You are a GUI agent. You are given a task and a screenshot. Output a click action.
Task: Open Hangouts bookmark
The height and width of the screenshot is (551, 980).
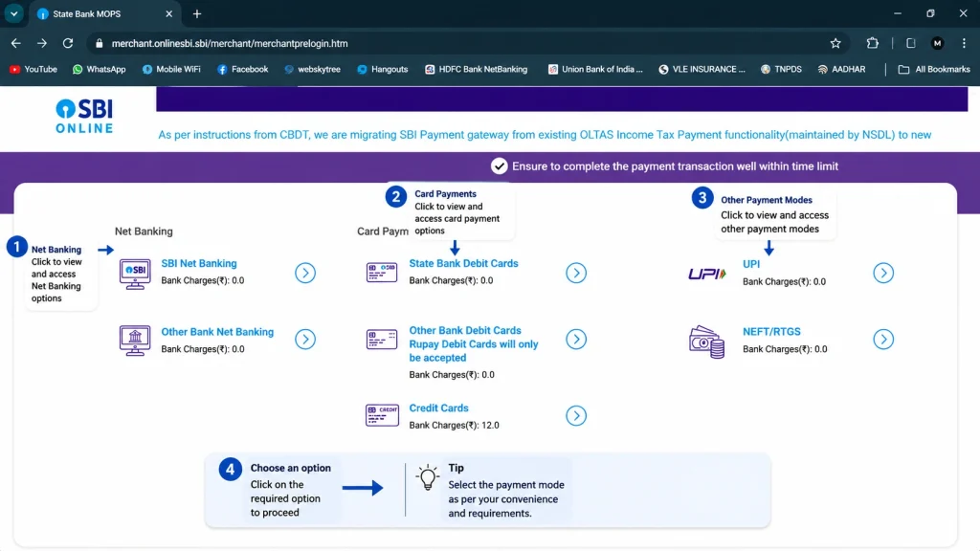pyautogui.click(x=383, y=69)
